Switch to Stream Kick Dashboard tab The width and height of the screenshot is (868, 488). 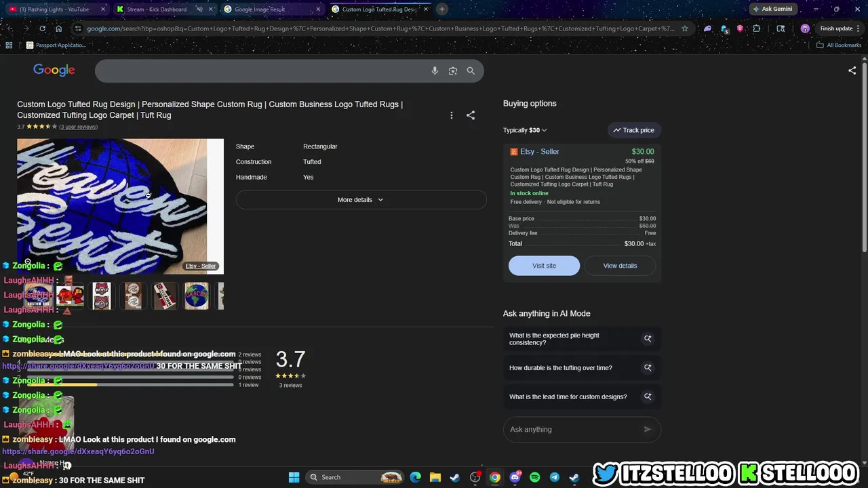[x=165, y=9]
